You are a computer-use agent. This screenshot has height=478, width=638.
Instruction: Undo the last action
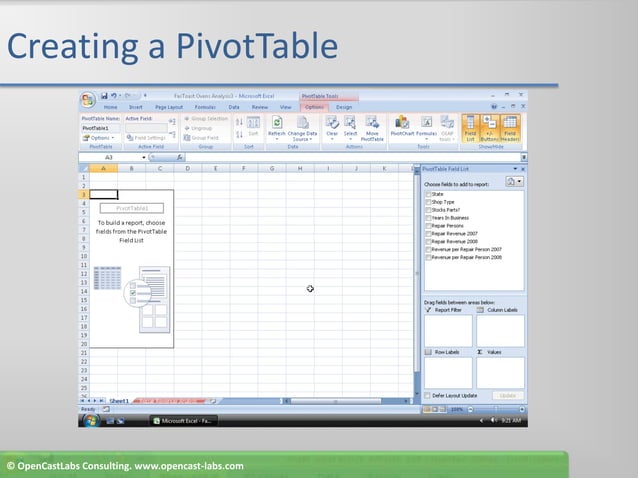point(114,96)
